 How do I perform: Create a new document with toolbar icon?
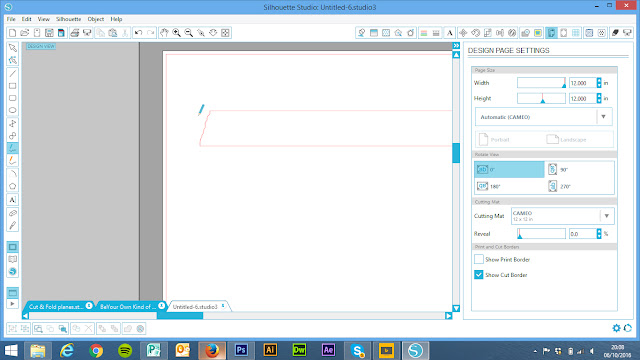(12, 33)
